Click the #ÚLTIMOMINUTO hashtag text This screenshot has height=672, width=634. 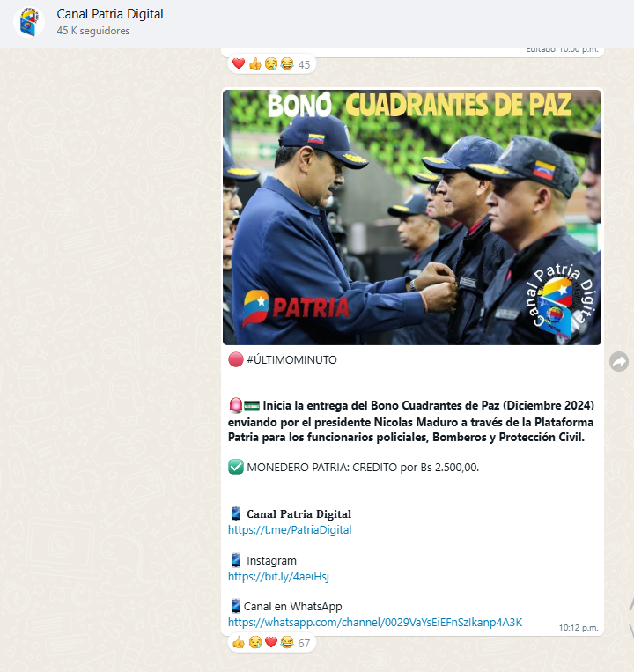pyautogui.click(x=291, y=360)
